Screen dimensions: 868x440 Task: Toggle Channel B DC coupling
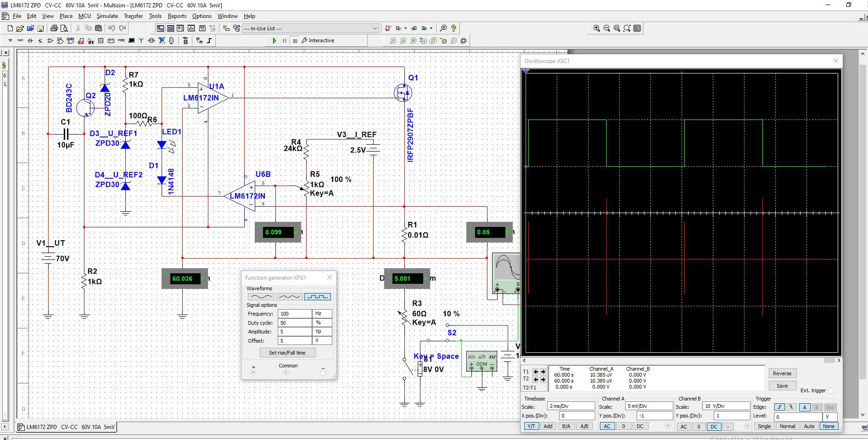click(713, 427)
